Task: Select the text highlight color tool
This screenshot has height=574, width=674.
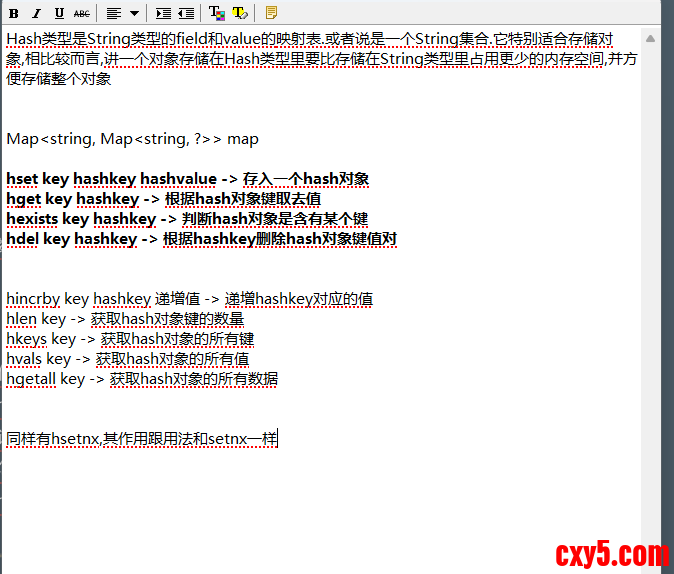Action: point(240,13)
